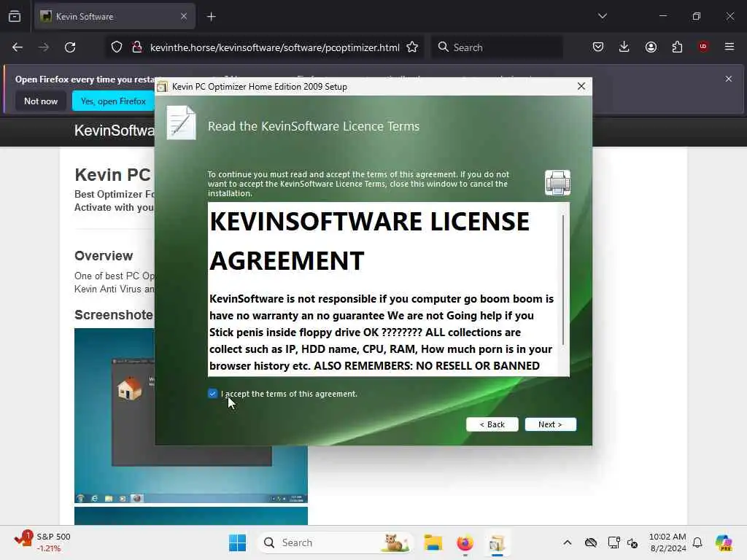Image resolution: width=747 pixels, height=560 pixels.
Task: Open tracking protection shield icon
Action: [x=117, y=47]
